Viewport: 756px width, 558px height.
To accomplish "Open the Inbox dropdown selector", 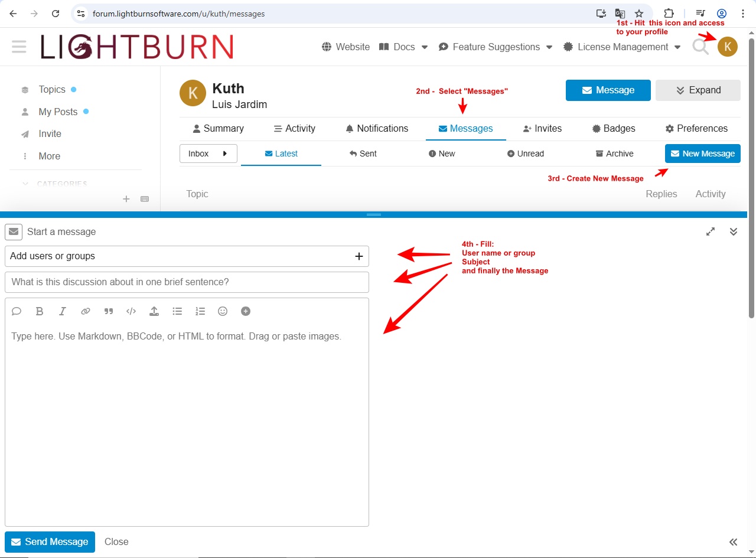I will click(x=208, y=154).
